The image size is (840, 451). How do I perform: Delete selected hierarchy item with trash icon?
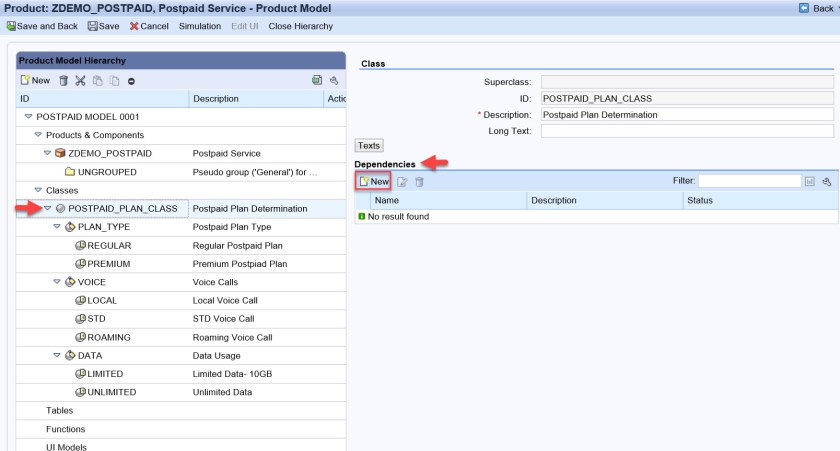pyautogui.click(x=63, y=81)
